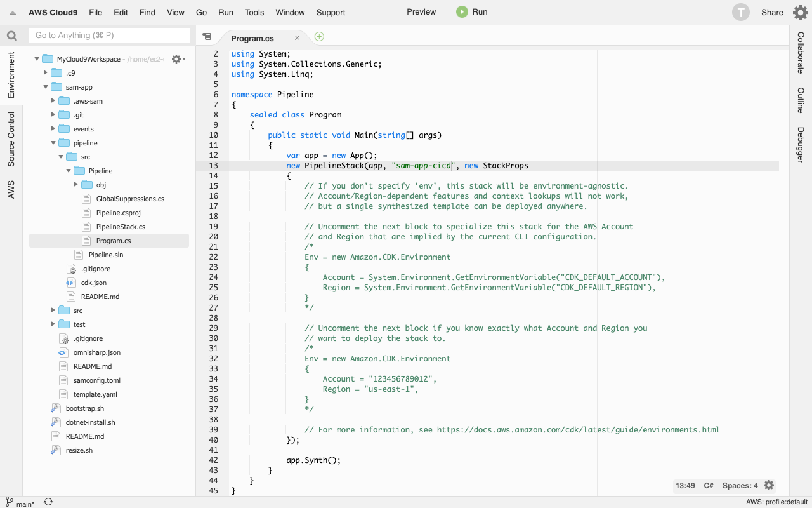Open the Find menu

point(147,12)
